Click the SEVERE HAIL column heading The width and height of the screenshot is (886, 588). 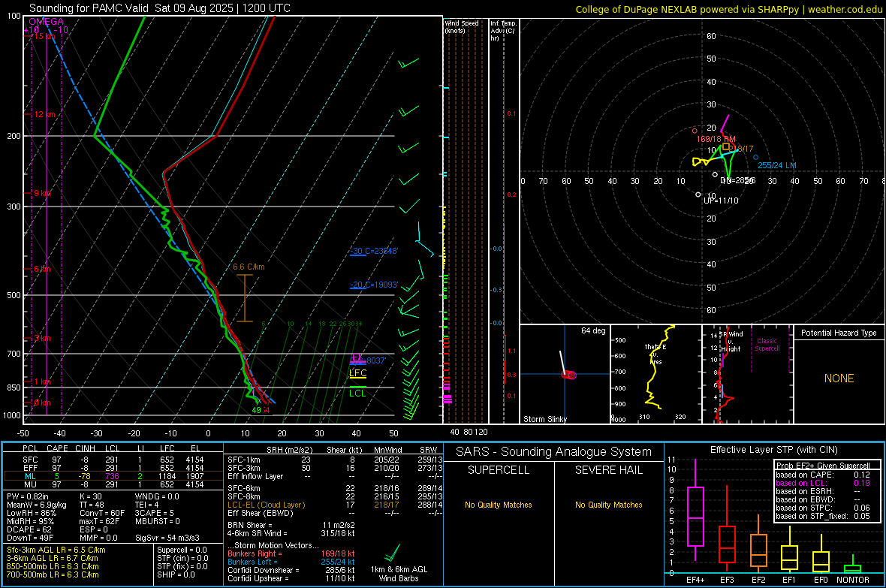pos(608,470)
